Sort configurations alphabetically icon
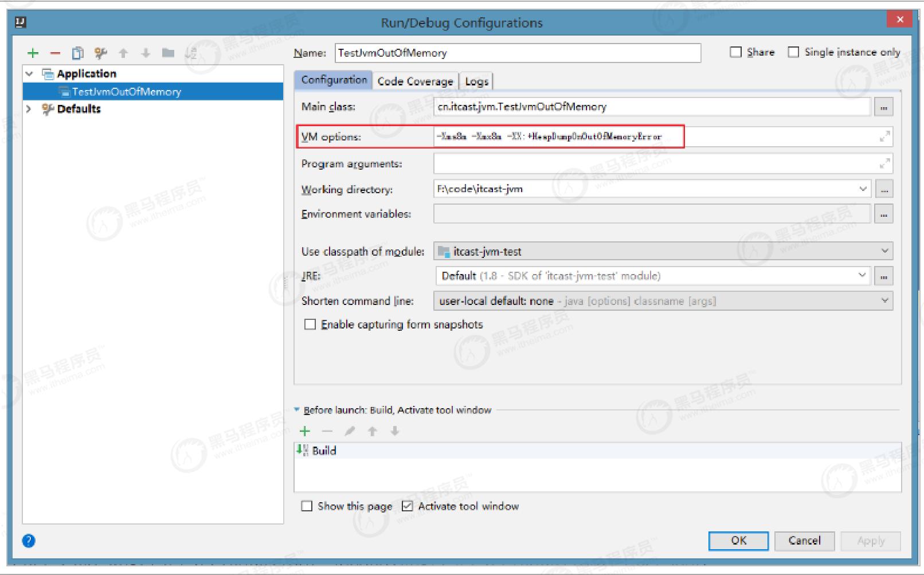 [x=191, y=53]
